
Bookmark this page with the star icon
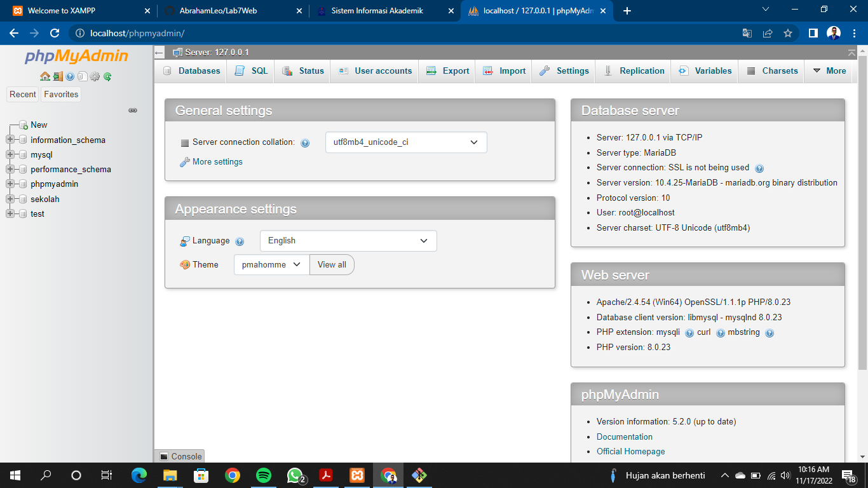point(788,33)
